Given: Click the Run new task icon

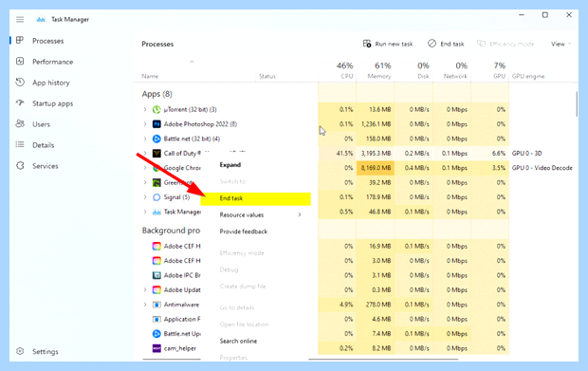Looking at the screenshot, I should pyautogui.click(x=367, y=44).
